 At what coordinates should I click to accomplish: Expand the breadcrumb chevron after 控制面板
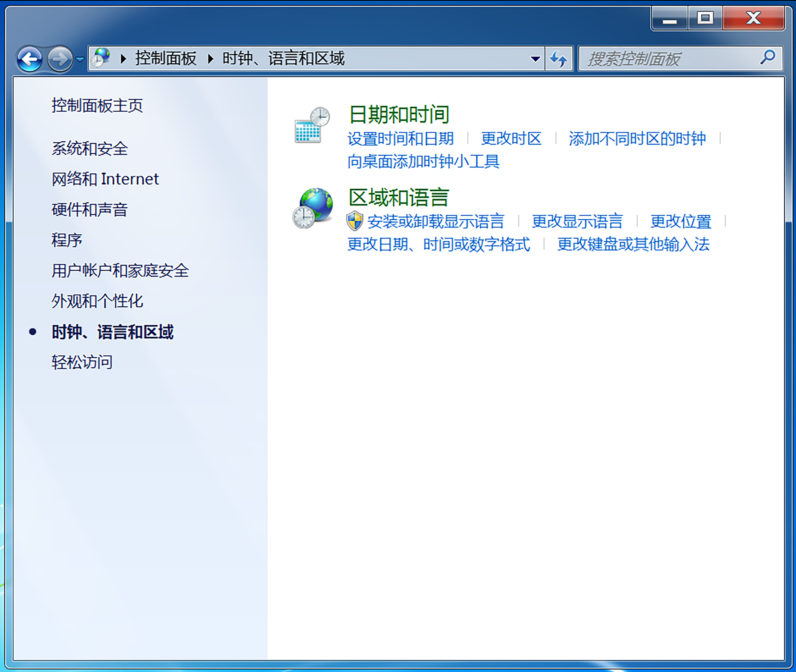(x=210, y=59)
